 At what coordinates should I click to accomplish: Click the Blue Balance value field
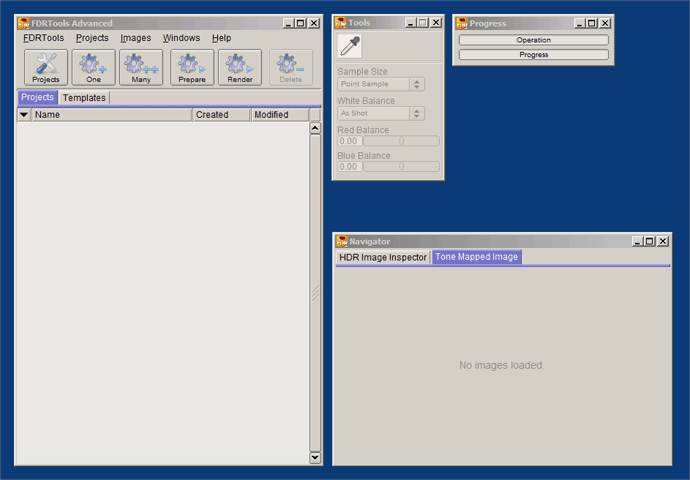click(x=349, y=167)
